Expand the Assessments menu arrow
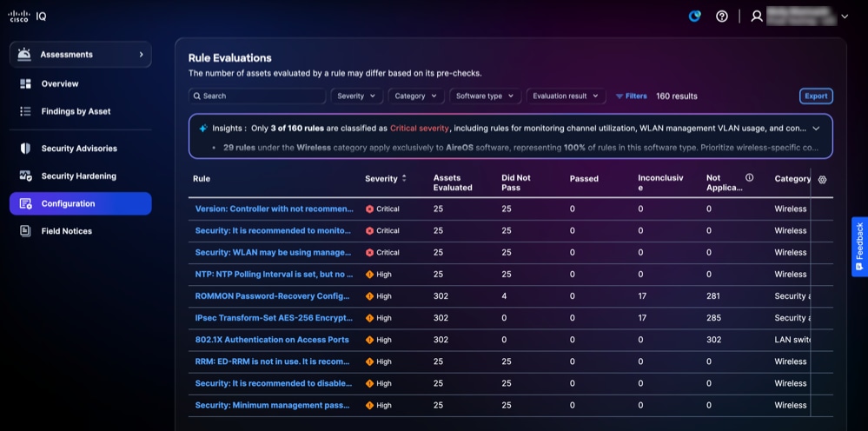The image size is (868, 431). coord(141,54)
